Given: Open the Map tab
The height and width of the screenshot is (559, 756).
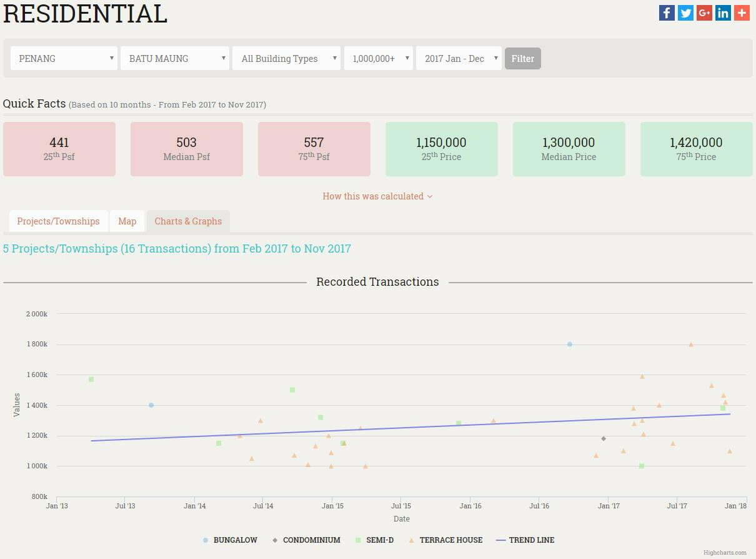Looking at the screenshot, I should click(127, 221).
